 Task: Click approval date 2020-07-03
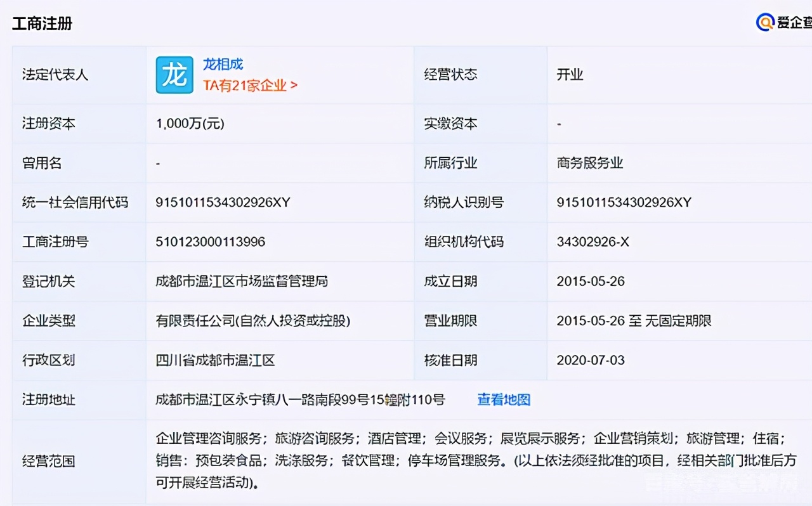coord(591,360)
